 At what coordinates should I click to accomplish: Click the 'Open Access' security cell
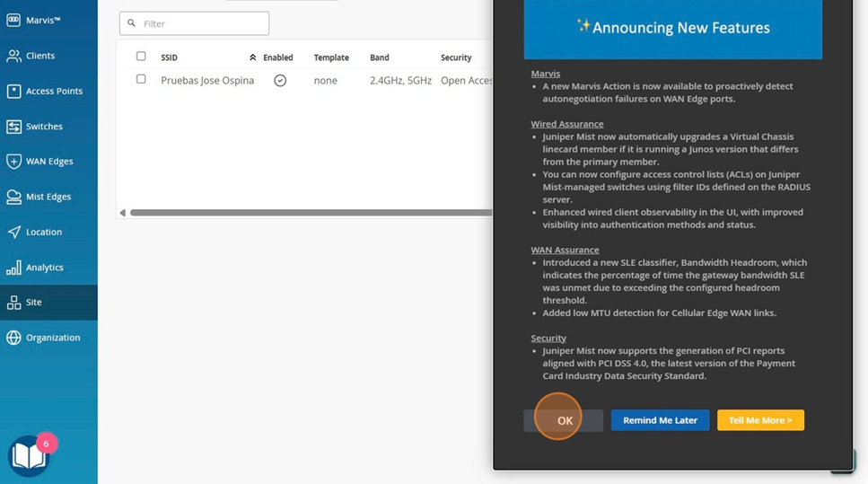(466, 80)
